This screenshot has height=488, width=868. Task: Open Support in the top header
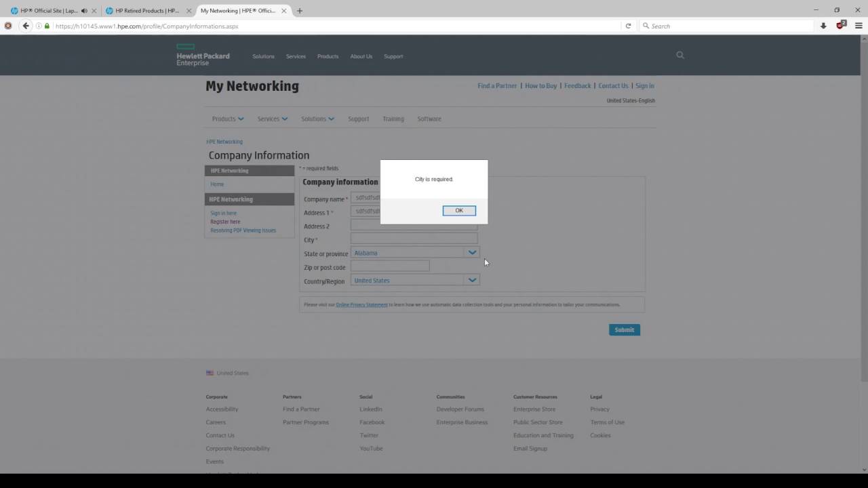click(393, 56)
